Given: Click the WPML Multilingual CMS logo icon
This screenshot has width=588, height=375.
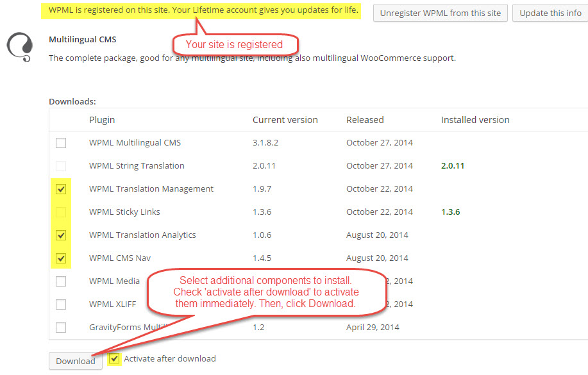Looking at the screenshot, I should click(21, 47).
